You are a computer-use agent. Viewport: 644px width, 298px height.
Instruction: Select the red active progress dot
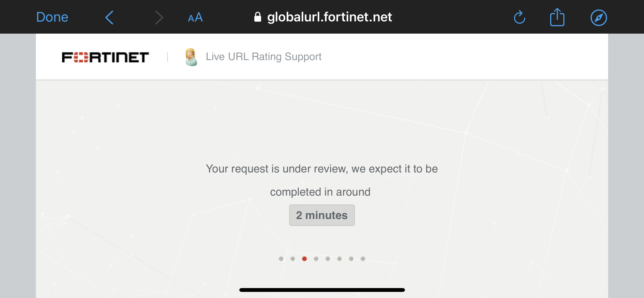[304, 259]
